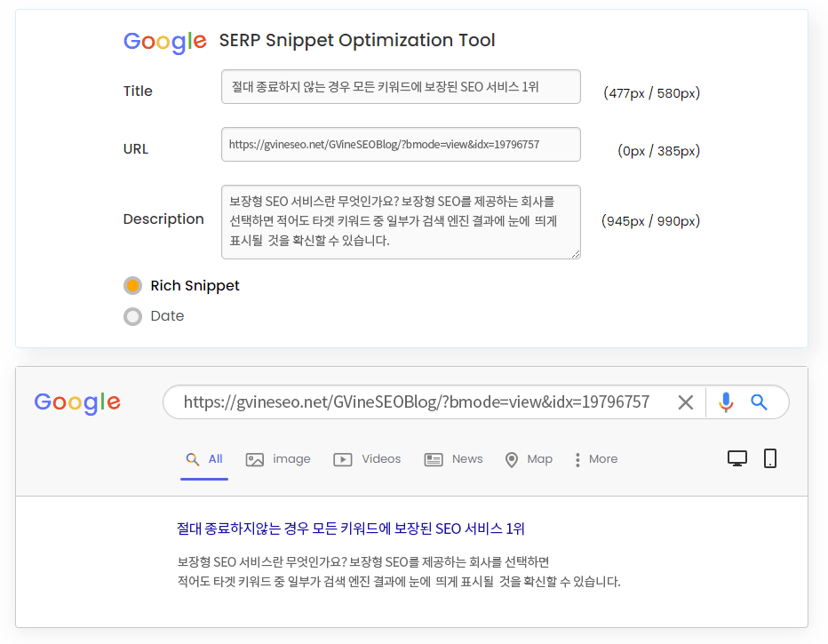Click the image tab picture icon
The width and height of the screenshot is (828, 644).
click(254, 460)
